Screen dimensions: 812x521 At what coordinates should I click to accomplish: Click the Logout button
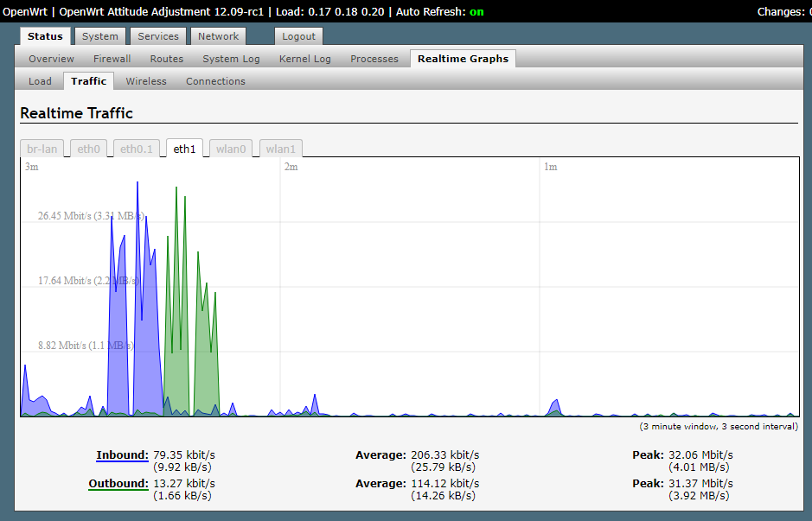[297, 36]
